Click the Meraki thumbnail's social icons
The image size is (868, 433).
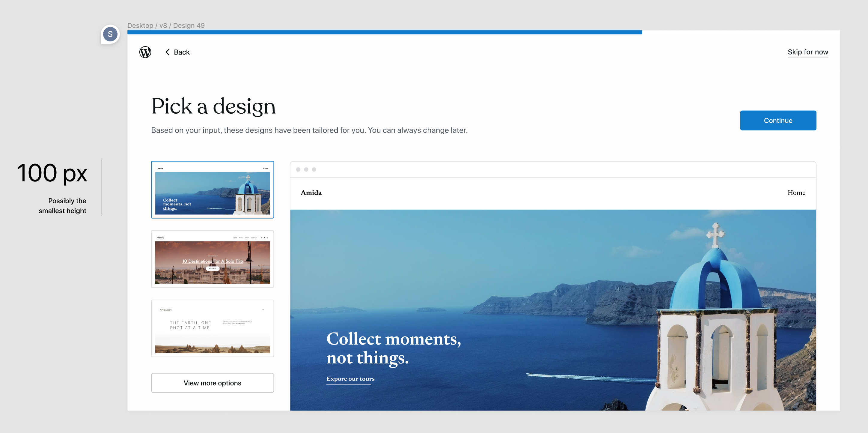pyautogui.click(x=265, y=237)
